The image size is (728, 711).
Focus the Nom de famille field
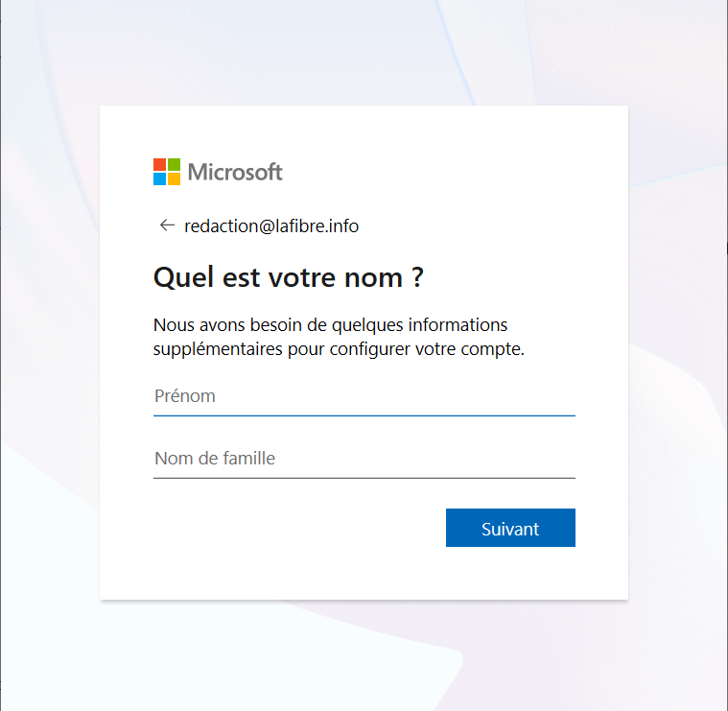(364, 459)
